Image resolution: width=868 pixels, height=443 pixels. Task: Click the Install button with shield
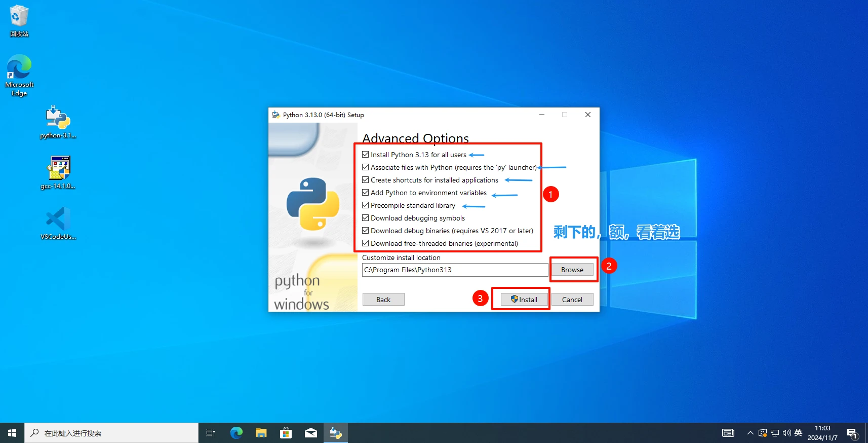click(524, 300)
